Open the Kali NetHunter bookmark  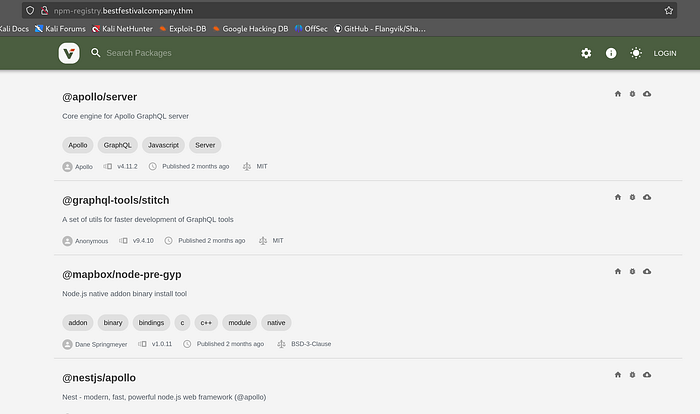[x=122, y=29]
